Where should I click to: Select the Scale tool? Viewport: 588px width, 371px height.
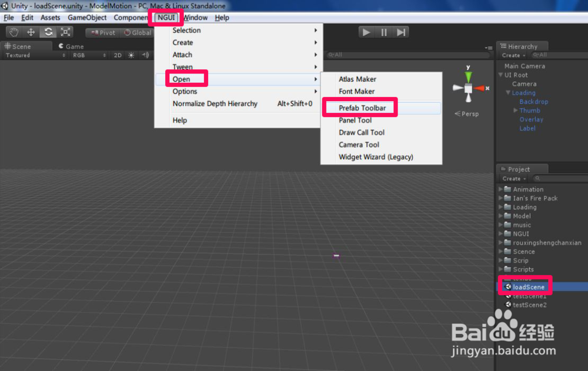pyautogui.click(x=65, y=32)
